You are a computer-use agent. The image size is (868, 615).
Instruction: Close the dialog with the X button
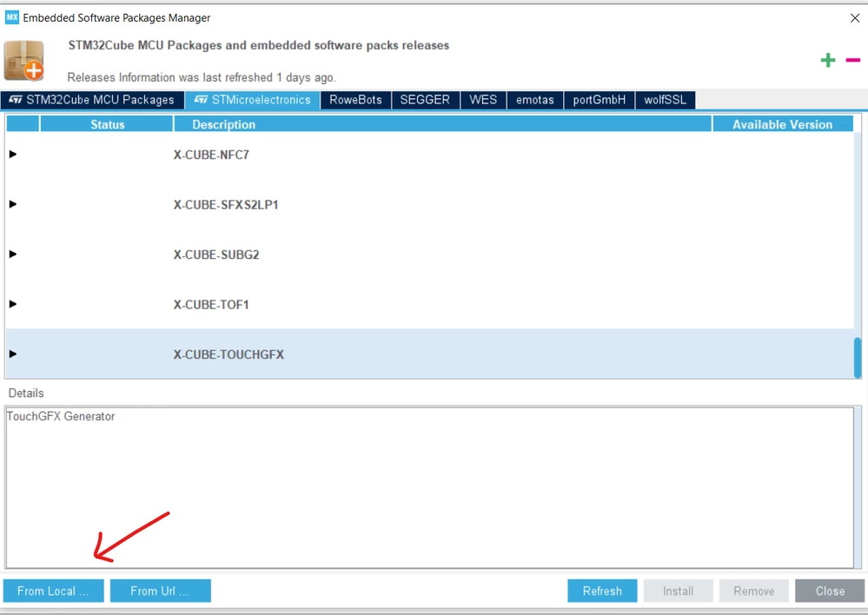click(x=854, y=18)
